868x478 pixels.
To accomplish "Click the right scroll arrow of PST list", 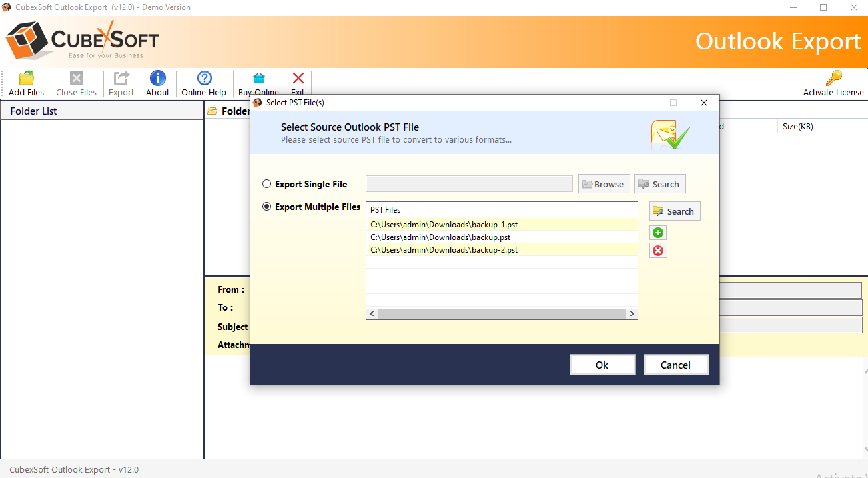I will coord(632,313).
